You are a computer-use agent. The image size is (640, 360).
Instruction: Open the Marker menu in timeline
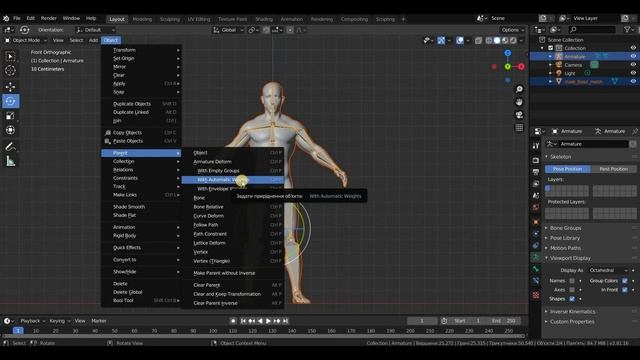point(99,321)
